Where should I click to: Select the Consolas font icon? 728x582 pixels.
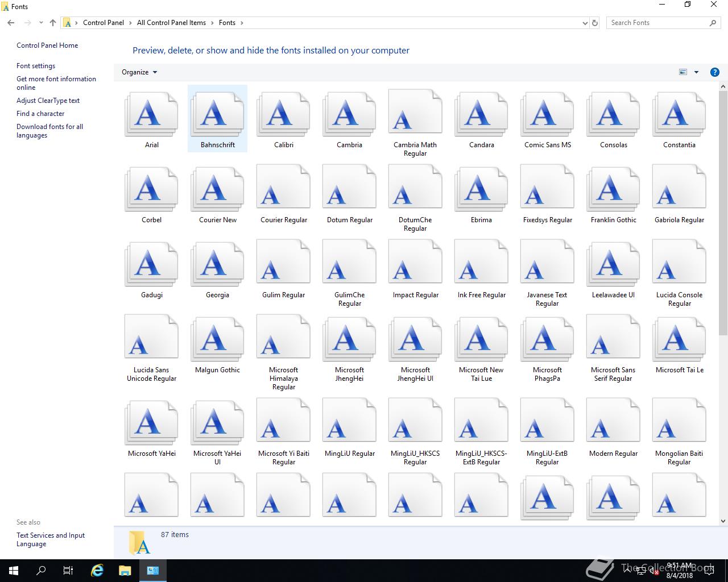[613, 113]
